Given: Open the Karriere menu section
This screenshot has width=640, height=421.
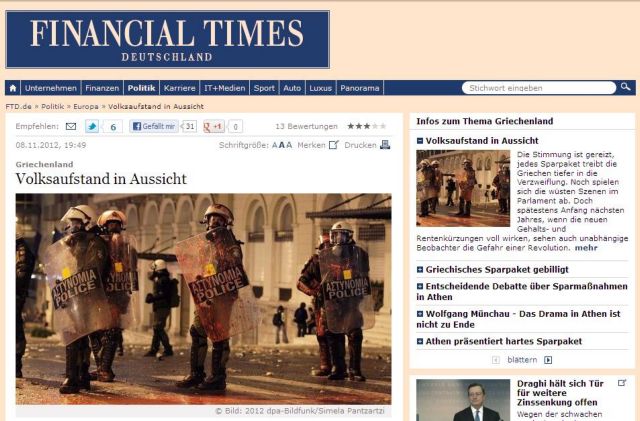Looking at the screenshot, I should click(x=180, y=88).
